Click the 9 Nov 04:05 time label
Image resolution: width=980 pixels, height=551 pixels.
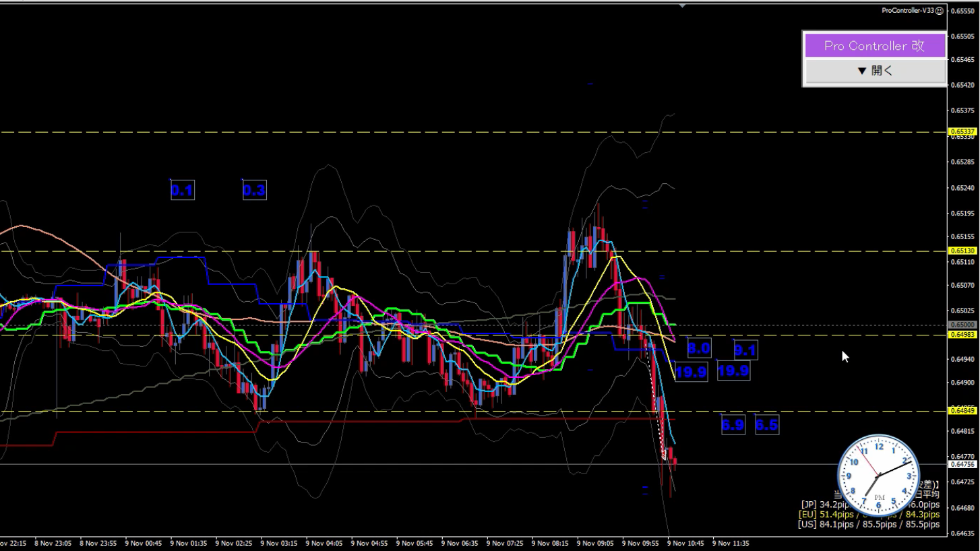324,543
